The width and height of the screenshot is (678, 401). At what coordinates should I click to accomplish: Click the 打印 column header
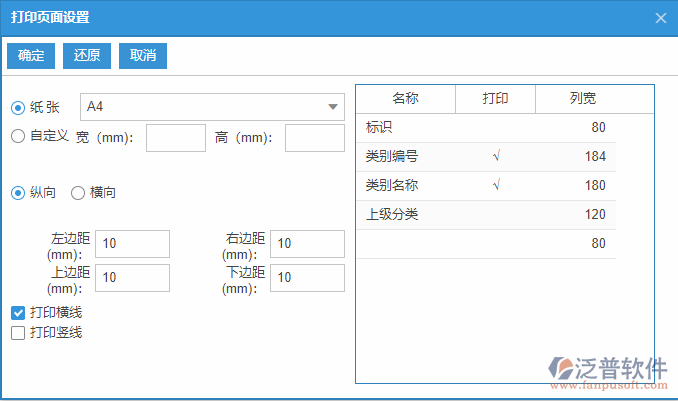[495, 99]
